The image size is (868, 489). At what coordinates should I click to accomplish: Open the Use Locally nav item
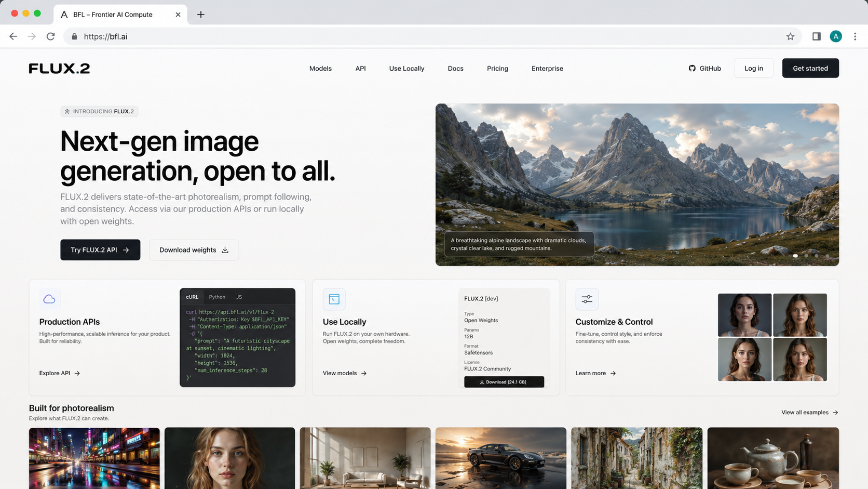(x=406, y=69)
